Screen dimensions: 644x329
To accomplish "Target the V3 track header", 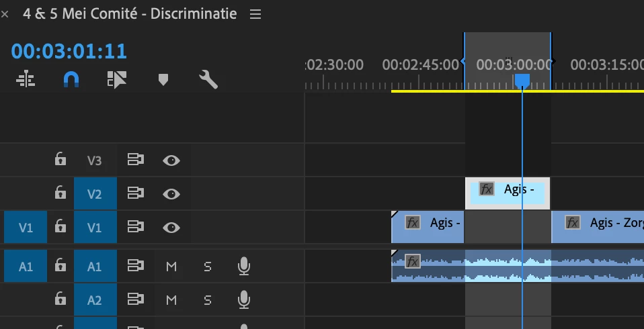I will coord(95,160).
